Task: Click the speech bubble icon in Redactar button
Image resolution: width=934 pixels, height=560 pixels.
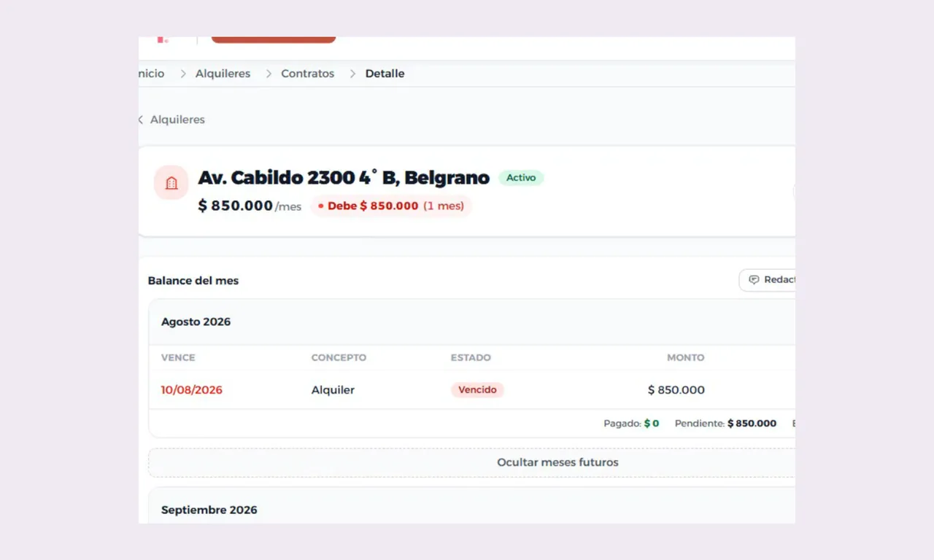Action: [754, 280]
